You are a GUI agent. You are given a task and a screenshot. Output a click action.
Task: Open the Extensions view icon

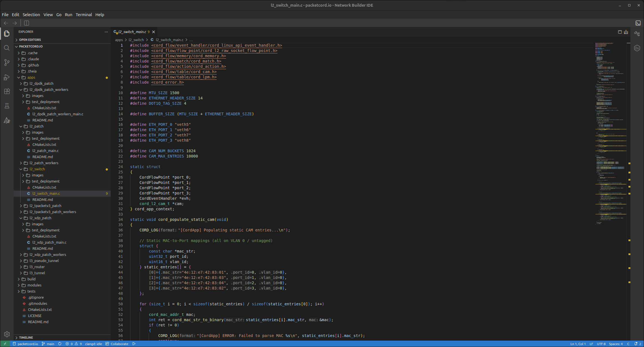(7, 91)
